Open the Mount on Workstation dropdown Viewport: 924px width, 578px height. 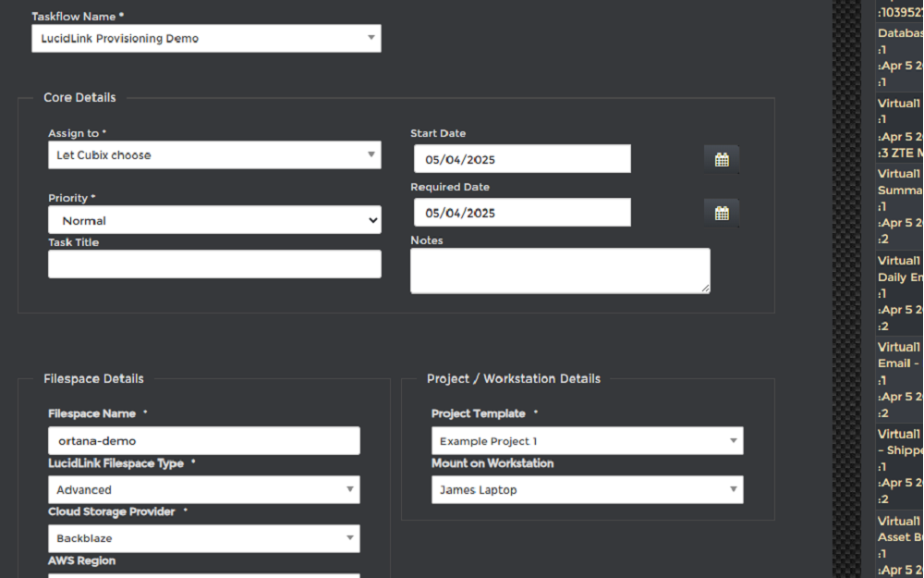pyautogui.click(x=587, y=490)
